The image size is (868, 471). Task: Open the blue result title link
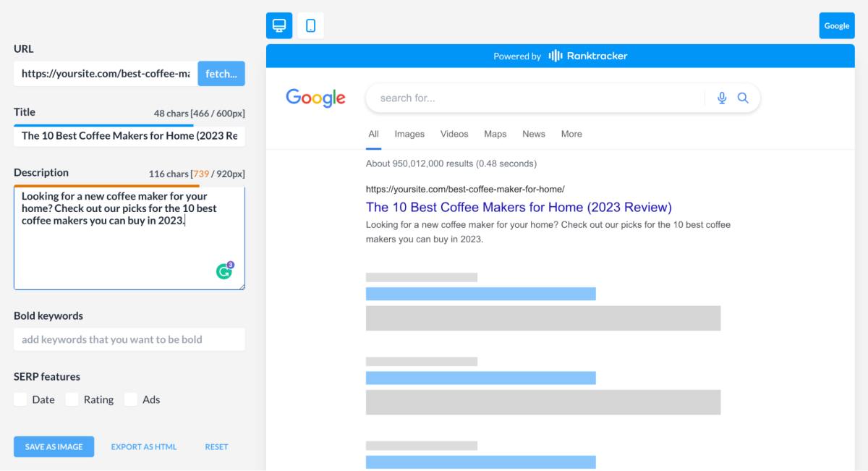tap(519, 208)
